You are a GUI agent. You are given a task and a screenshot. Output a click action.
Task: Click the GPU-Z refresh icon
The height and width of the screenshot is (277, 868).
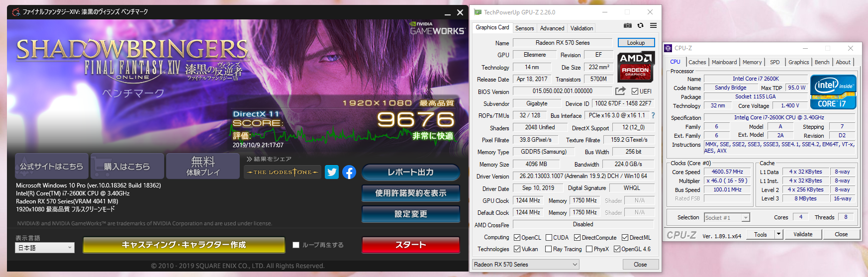point(641,25)
